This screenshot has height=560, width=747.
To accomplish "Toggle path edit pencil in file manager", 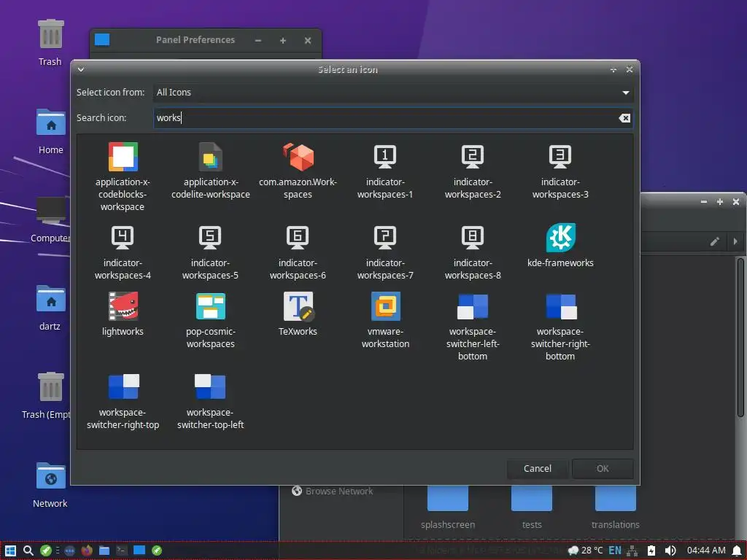I will (x=715, y=241).
